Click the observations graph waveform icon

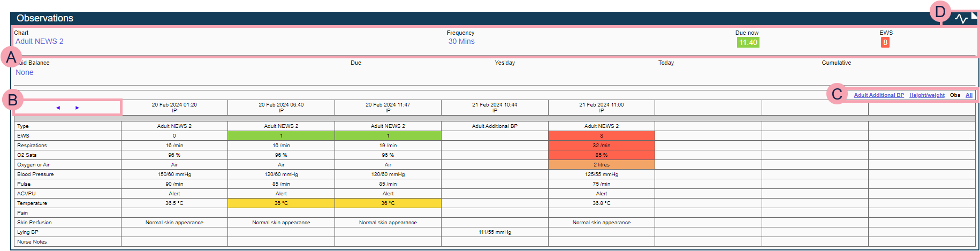(961, 19)
